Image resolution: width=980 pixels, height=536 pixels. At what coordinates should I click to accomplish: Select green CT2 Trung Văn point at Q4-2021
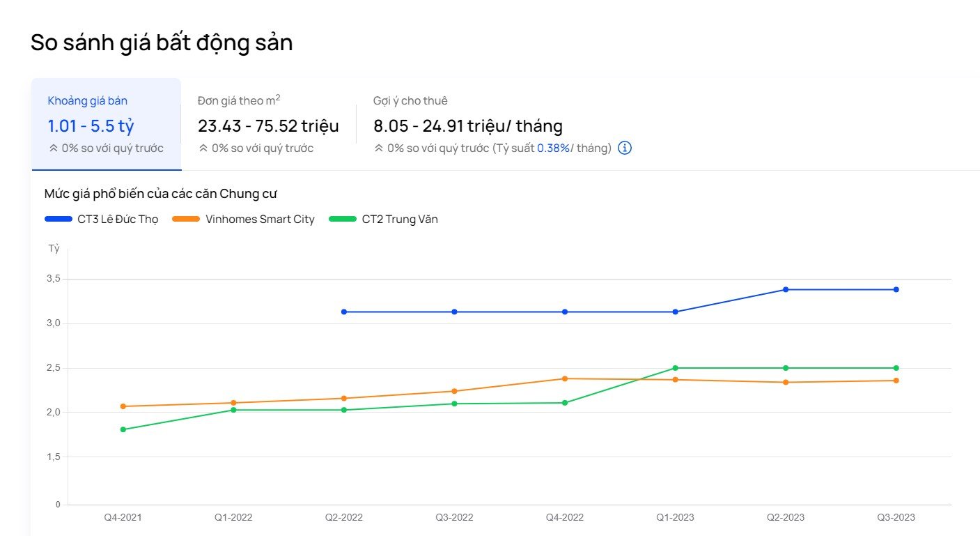pos(123,429)
